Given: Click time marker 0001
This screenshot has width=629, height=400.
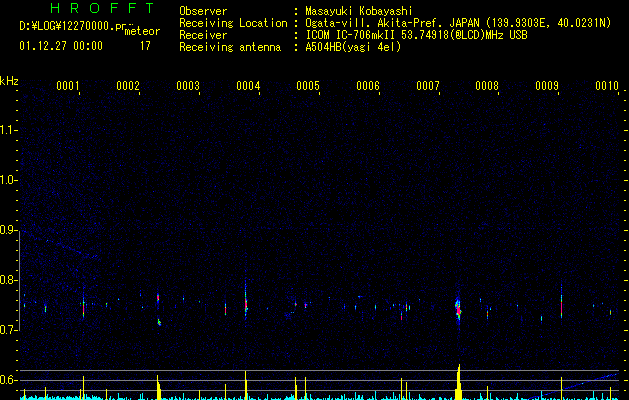Looking at the screenshot, I should (68, 86).
